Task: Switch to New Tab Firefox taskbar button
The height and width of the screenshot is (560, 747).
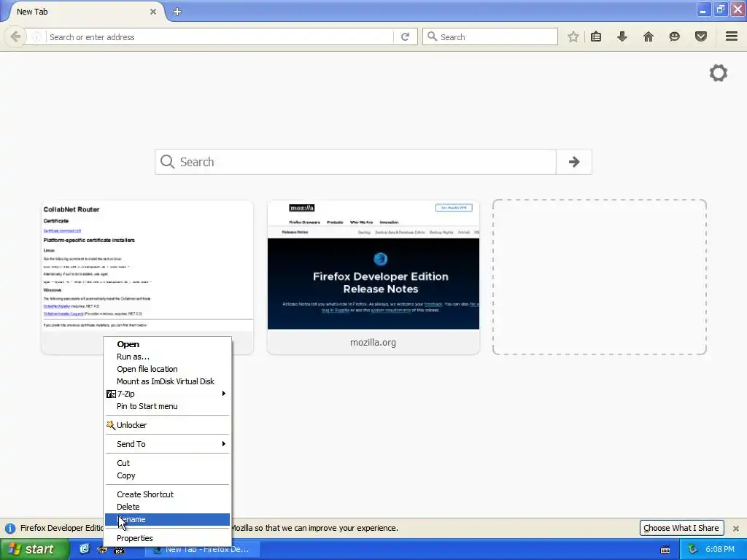Action: tap(202, 549)
